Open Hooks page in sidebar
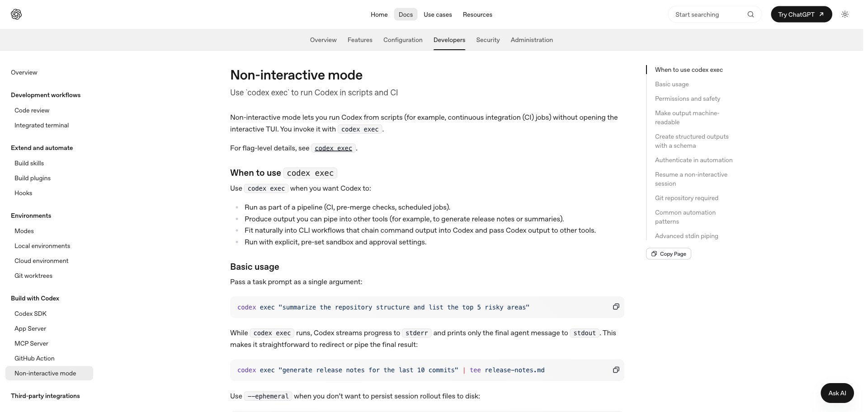Viewport: 868px width, 412px height. [23, 193]
